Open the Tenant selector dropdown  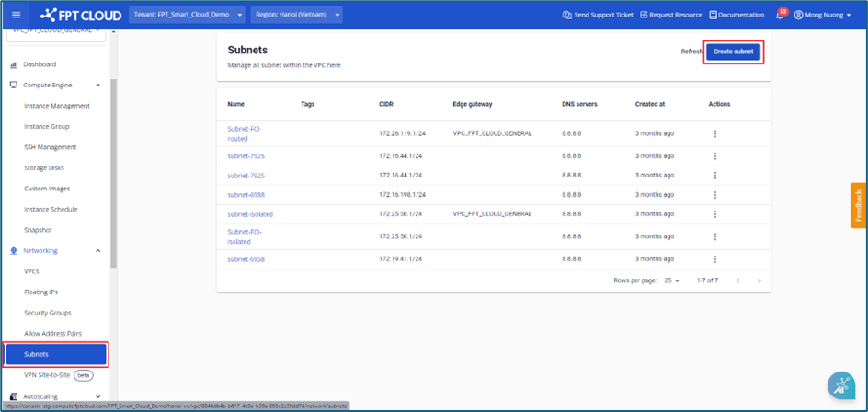pyautogui.click(x=188, y=16)
